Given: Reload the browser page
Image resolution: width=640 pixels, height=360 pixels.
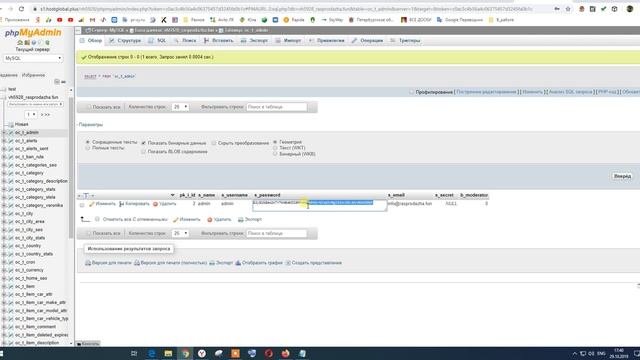Looking at the screenshot, I should tap(21, 9).
